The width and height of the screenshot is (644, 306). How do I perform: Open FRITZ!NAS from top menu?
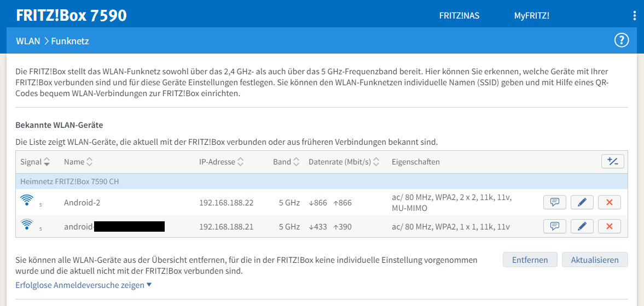coord(459,15)
